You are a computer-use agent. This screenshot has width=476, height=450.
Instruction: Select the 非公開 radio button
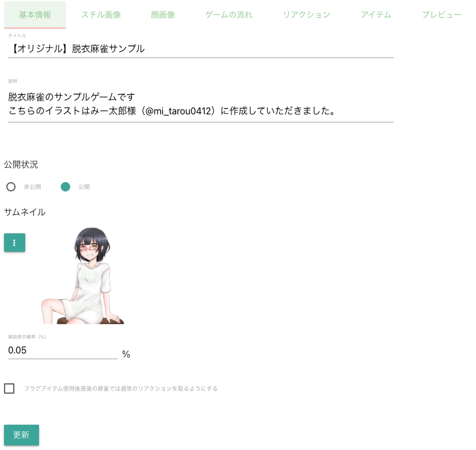[x=11, y=187]
